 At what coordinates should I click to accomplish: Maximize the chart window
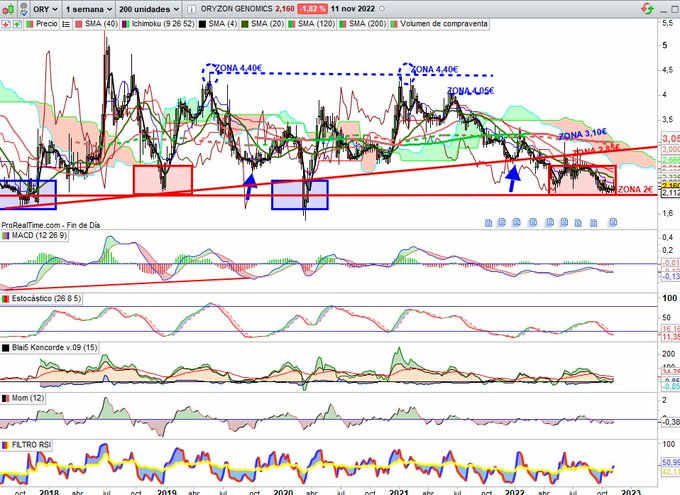[676, 9]
